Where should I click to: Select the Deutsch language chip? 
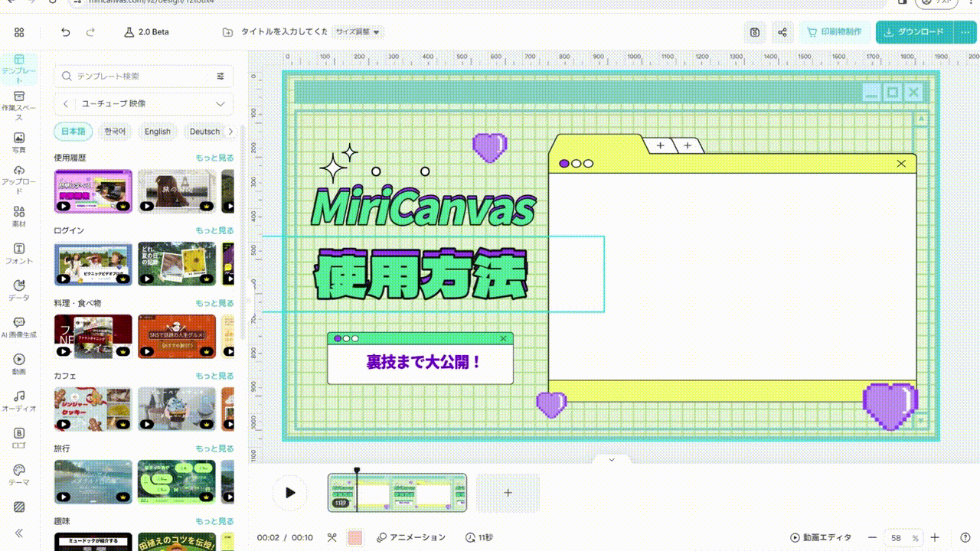(204, 132)
